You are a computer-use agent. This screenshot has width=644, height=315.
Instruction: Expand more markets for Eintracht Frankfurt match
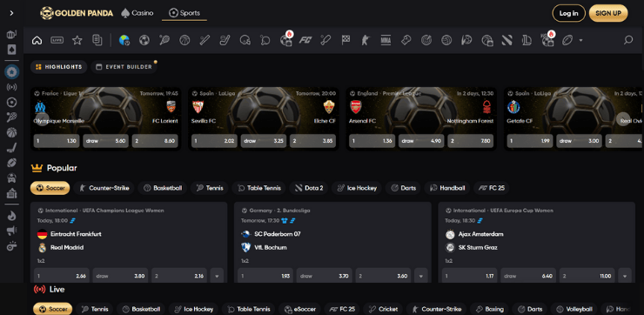coord(217,276)
